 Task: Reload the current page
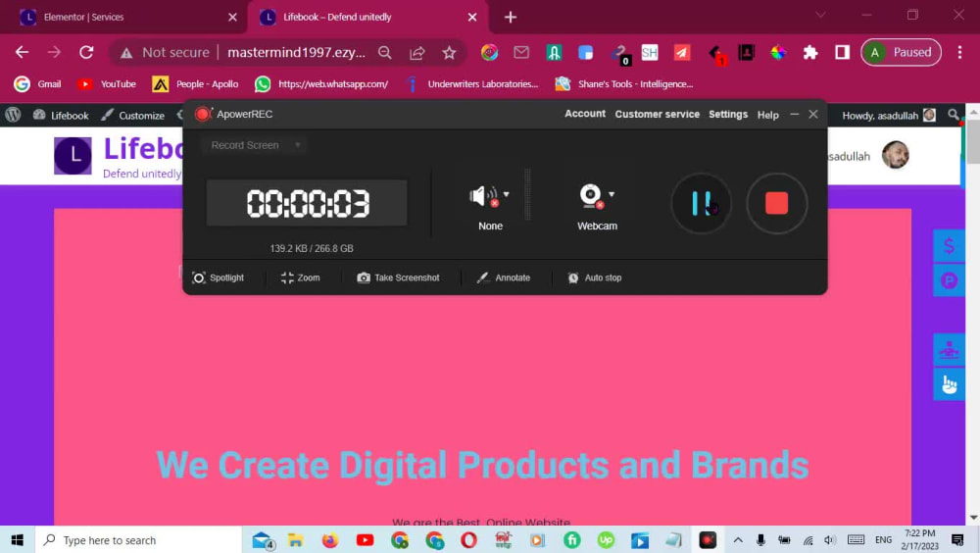pos(86,53)
